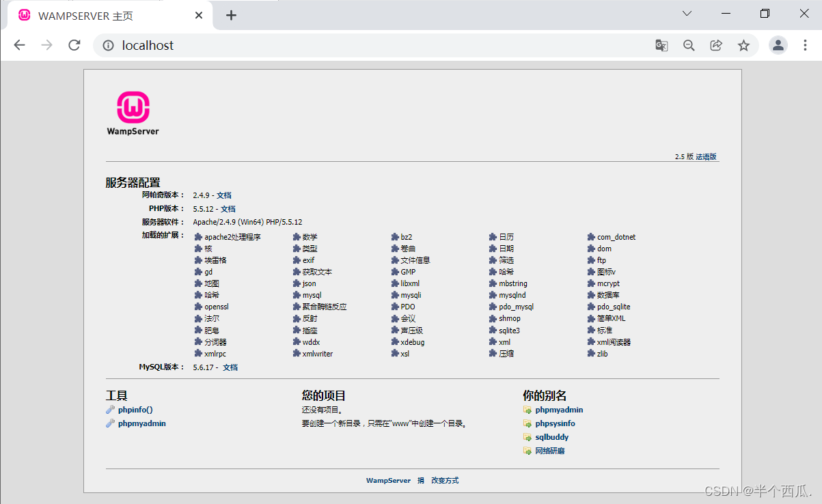Click the Chrome back arrow

pyautogui.click(x=19, y=45)
